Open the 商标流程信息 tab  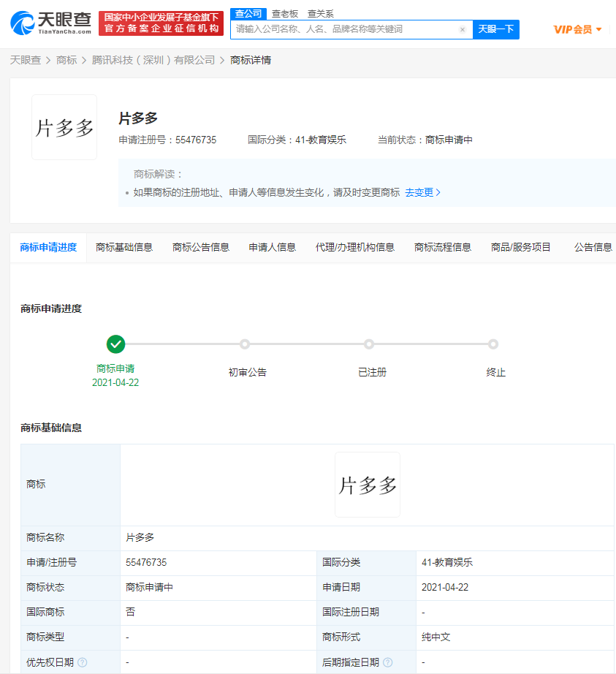[x=442, y=247]
